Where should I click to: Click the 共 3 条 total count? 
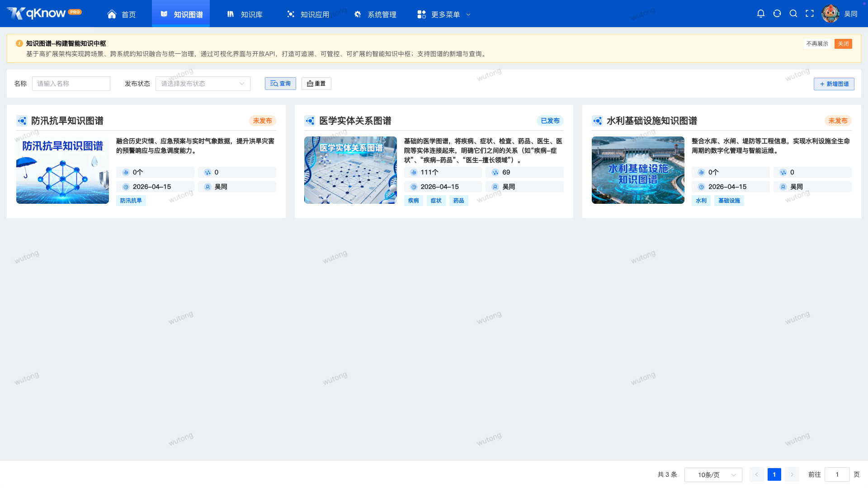(x=667, y=474)
